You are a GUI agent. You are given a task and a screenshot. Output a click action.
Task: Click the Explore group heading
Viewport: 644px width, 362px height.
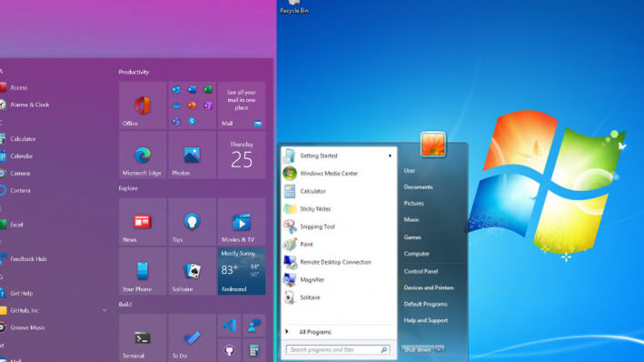click(128, 188)
